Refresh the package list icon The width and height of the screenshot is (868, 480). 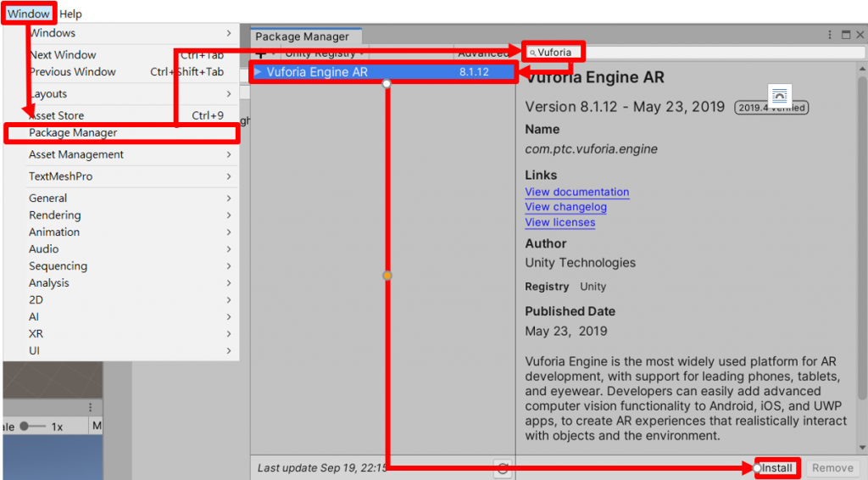pyautogui.click(x=503, y=469)
